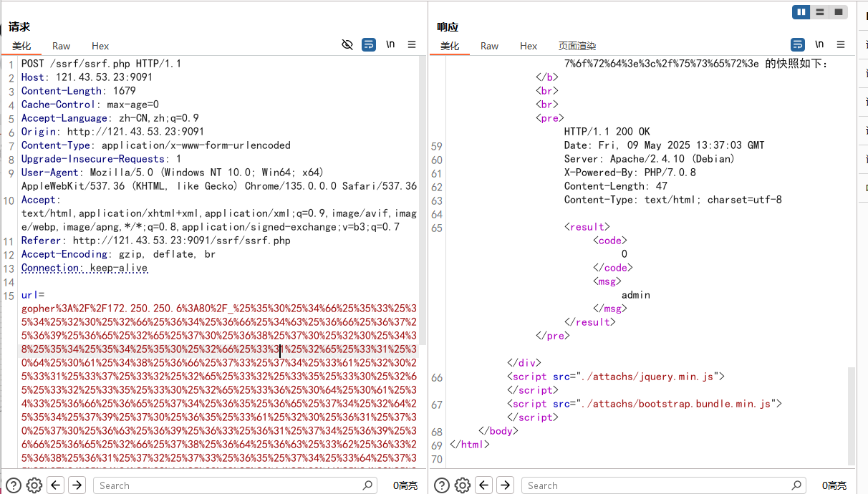The height and width of the screenshot is (494, 868).
Task: Select side-by-side vertical split layout
Action: tap(801, 11)
